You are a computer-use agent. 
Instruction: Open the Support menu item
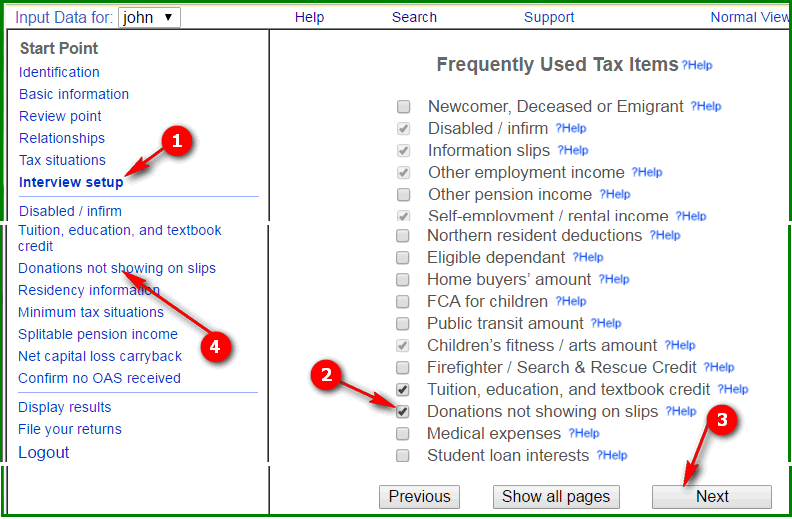coord(549,17)
